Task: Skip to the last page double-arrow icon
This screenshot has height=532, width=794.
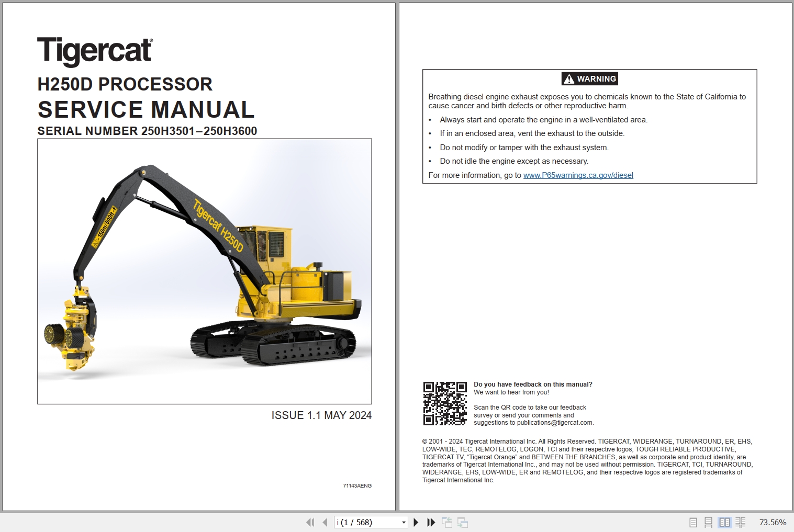Action: 430,522
